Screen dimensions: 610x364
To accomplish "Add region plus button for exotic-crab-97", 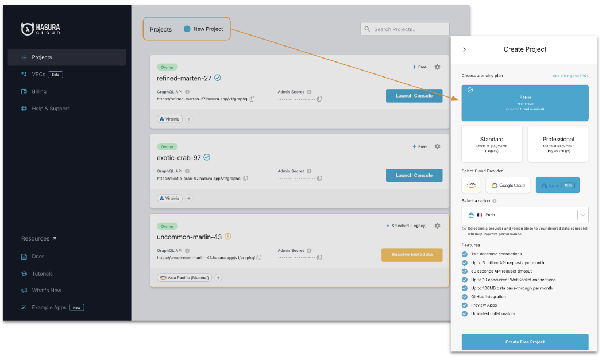I will click(188, 198).
